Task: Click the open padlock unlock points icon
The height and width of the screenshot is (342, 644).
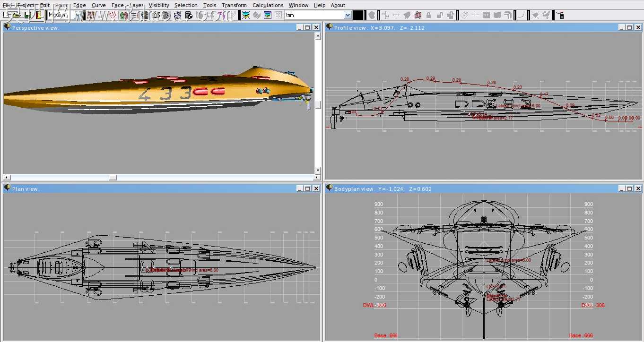Action: click(x=440, y=15)
